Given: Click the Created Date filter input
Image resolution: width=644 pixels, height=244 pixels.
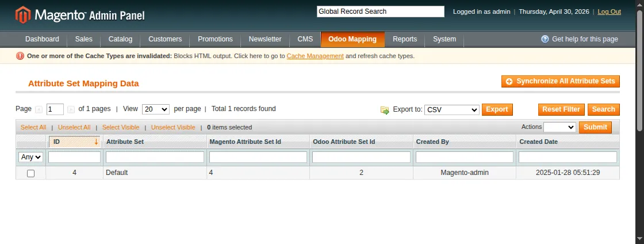Looking at the screenshot, I should click(x=568, y=157).
